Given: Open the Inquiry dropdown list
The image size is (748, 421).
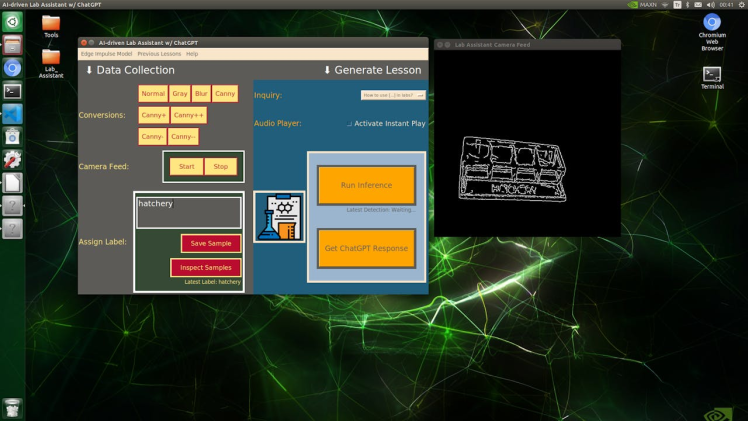Looking at the screenshot, I should click(393, 95).
